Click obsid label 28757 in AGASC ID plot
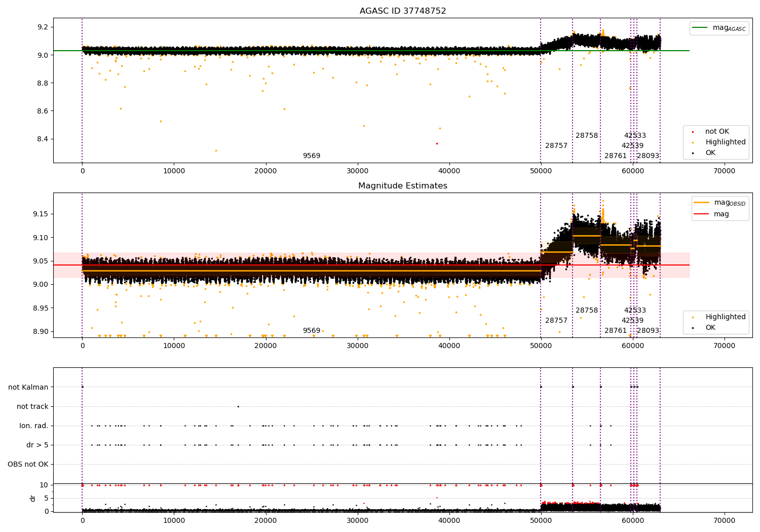The width and height of the screenshot is (760, 532). pyautogui.click(x=556, y=146)
